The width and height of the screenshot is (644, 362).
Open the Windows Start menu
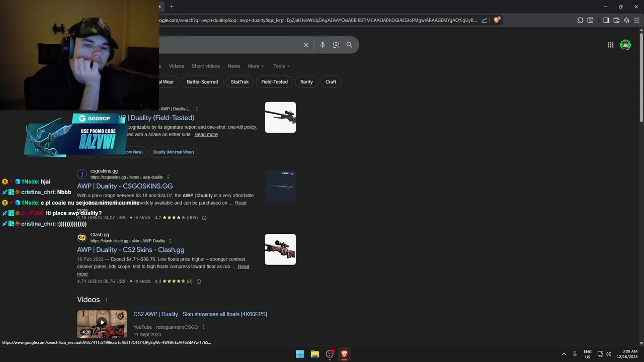pyautogui.click(x=300, y=354)
